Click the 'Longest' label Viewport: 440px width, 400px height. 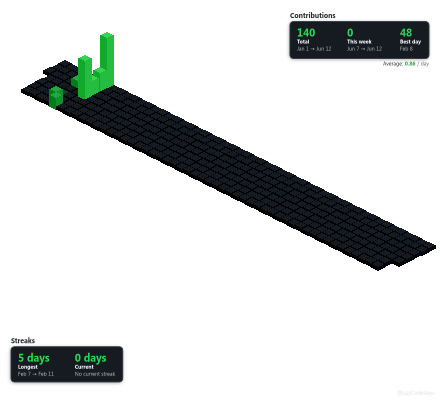pos(28,367)
